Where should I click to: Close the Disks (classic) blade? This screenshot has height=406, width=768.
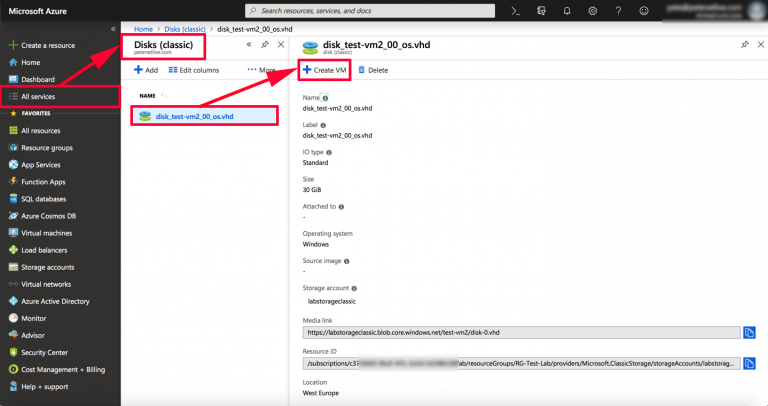pyautogui.click(x=281, y=45)
